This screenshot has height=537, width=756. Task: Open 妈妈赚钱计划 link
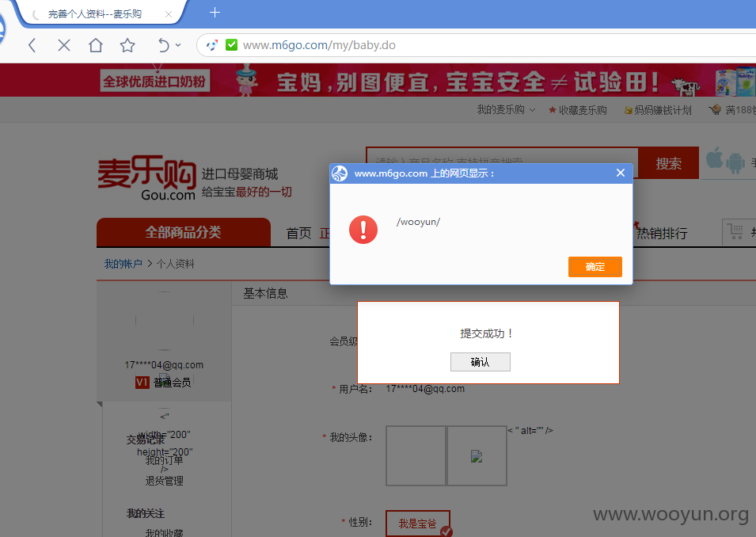tap(663, 110)
